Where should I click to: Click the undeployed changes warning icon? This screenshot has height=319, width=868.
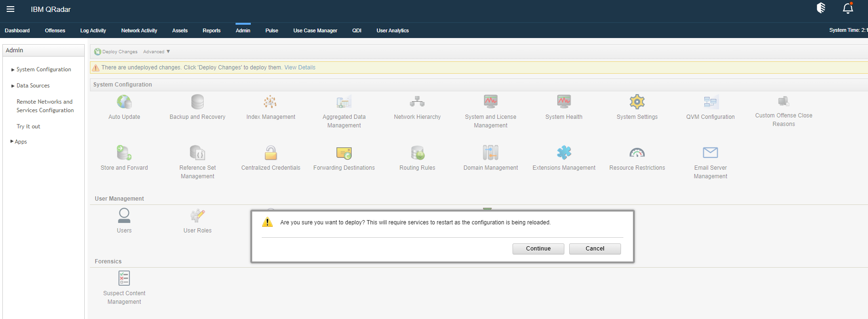[96, 68]
